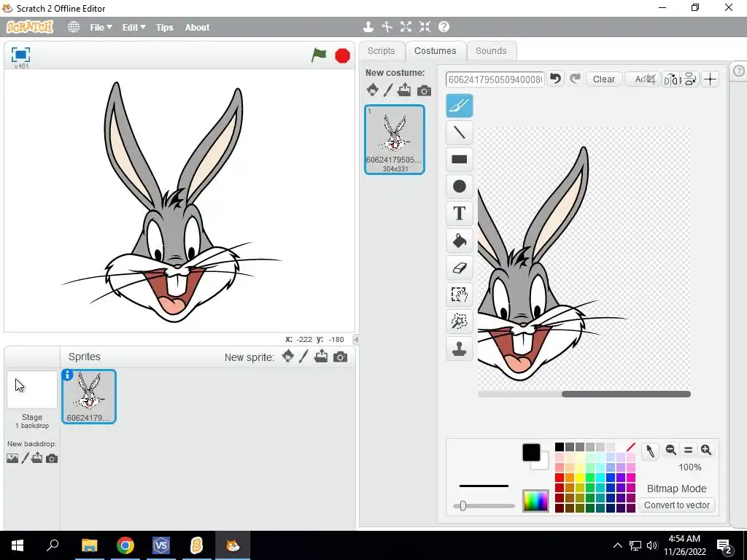
Task: Open block help question mark tool
Action: click(x=444, y=27)
